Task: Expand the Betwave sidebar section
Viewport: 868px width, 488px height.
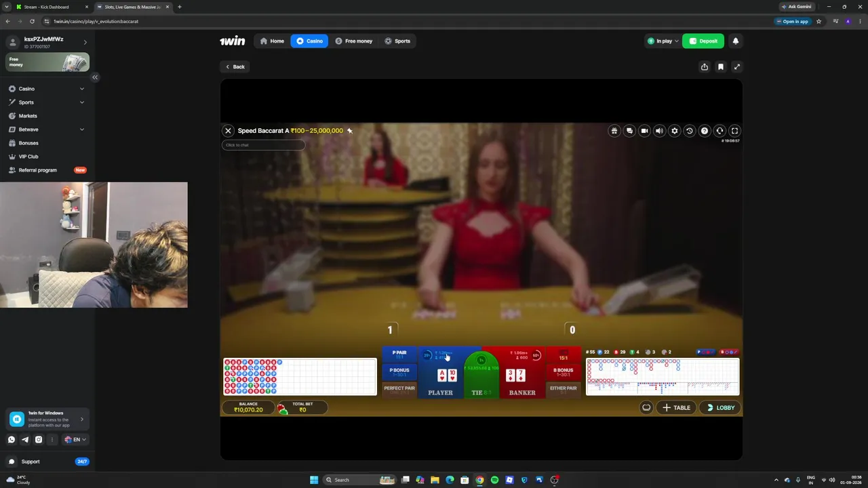Action: click(x=46, y=129)
